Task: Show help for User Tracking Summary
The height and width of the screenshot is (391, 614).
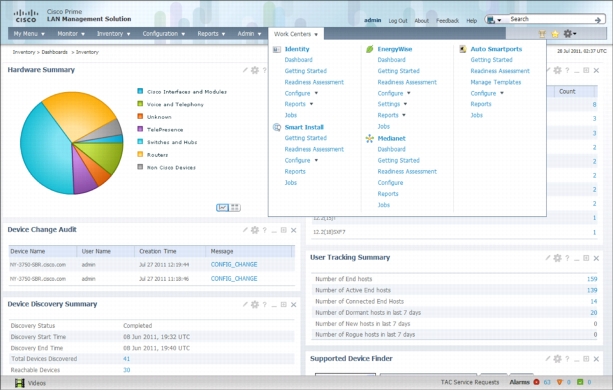Action: pyautogui.click(x=567, y=258)
